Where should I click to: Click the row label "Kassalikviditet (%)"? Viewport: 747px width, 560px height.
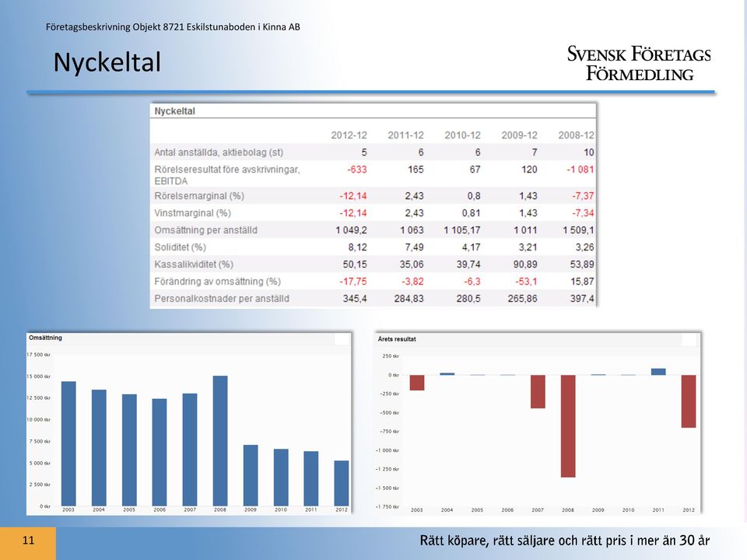[x=194, y=264]
